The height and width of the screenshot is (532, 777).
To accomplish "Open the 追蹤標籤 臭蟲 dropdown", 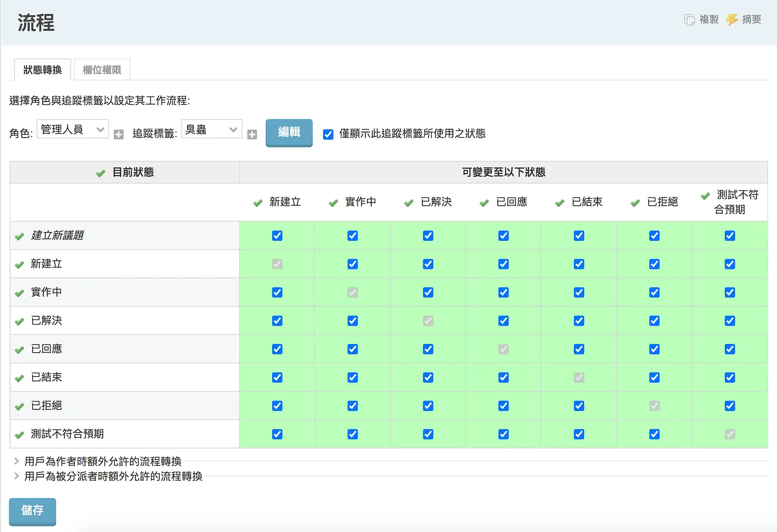I will (x=211, y=129).
